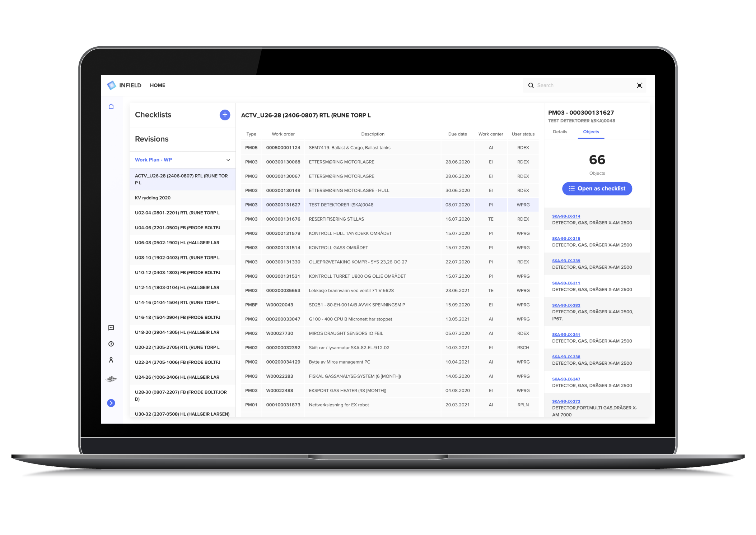Select Nettverksløsning for EX robot row
The width and height of the screenshot is (756, 535).
pyautogui.click(x=390, y=405)
